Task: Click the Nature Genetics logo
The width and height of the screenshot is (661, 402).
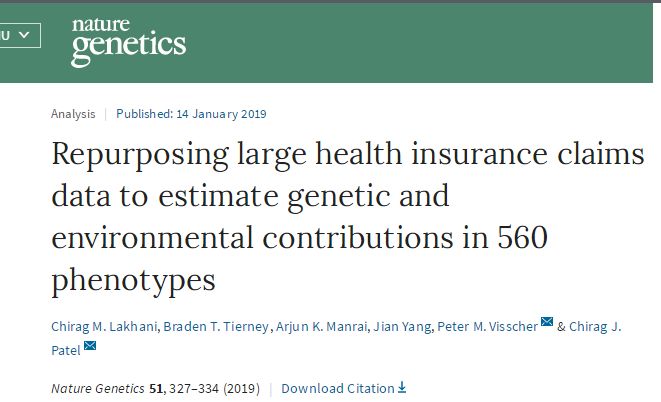Action: (x=128, y=42)
